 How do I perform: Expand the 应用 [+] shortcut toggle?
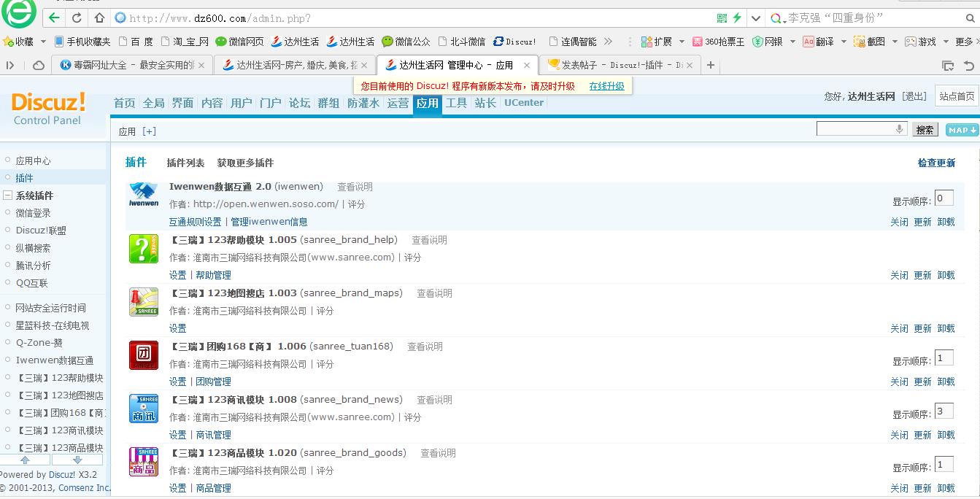click(149, 131)
